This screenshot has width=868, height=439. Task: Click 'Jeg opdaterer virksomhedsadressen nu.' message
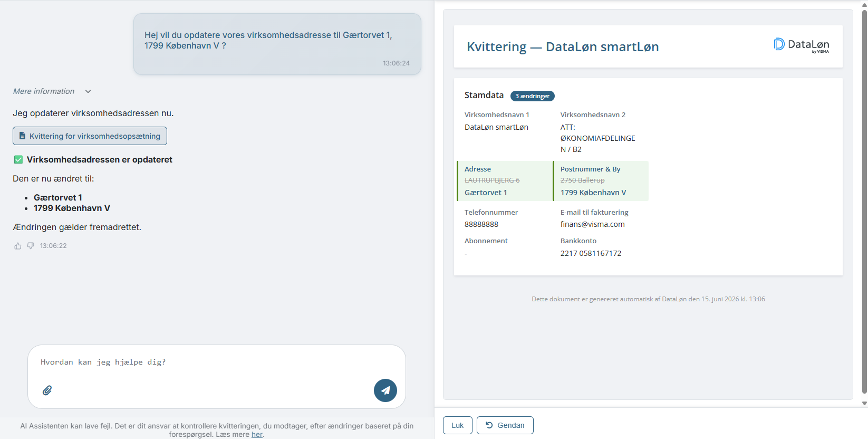93,113
